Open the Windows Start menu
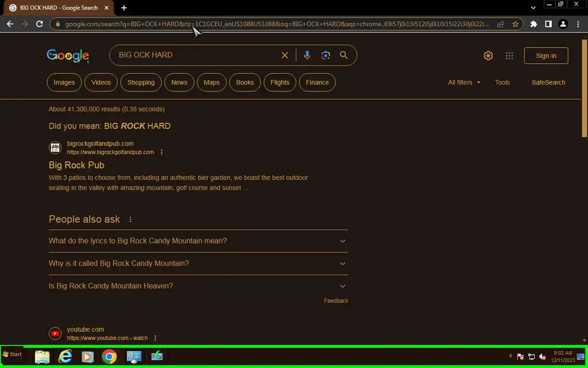This screenshot has width=588, height=368. [12, 355]
